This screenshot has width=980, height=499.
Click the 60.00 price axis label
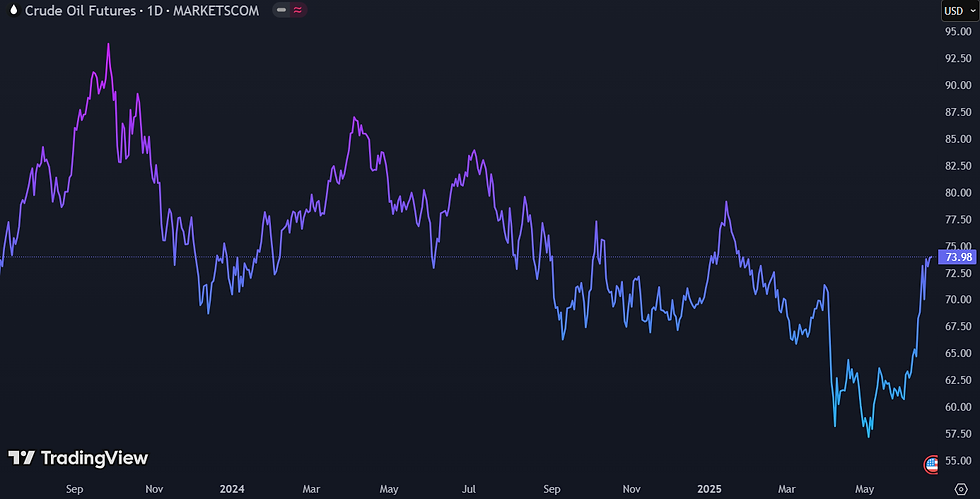point(958,407)
